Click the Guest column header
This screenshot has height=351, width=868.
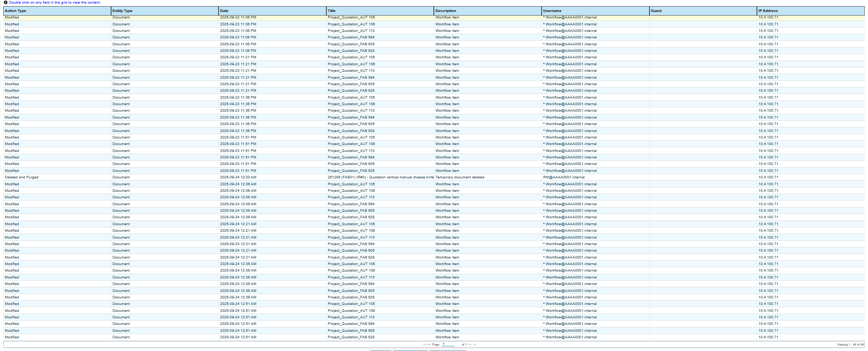tap(703, 11)
